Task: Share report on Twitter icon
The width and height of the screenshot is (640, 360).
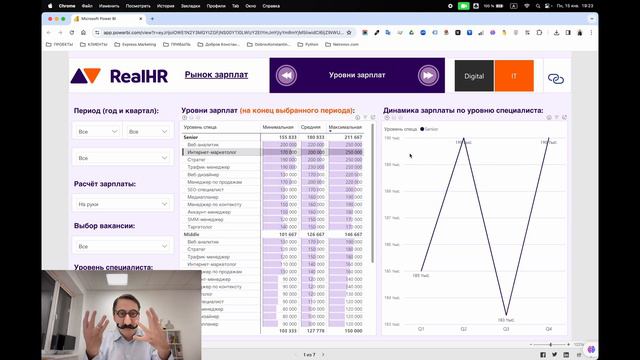Action: pos(554,355)
